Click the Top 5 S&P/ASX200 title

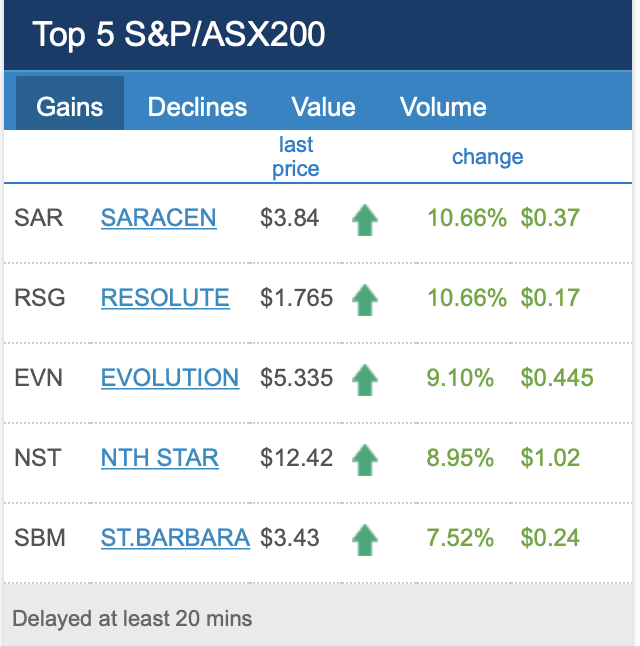click(179, 35)
